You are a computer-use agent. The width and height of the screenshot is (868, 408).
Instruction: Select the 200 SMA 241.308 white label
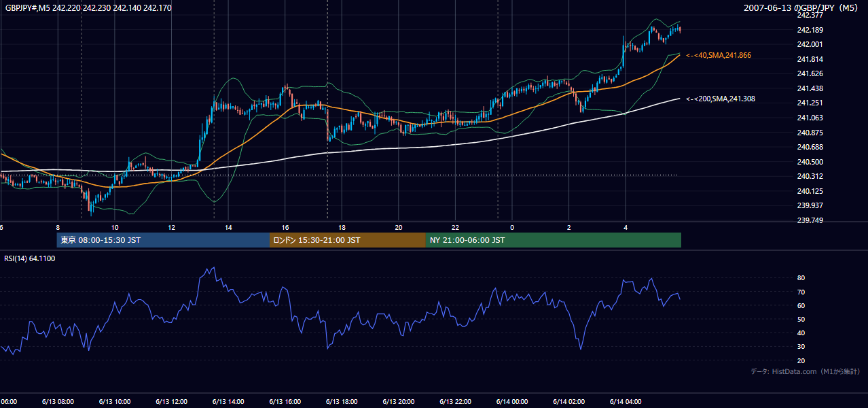pos(721,99)
